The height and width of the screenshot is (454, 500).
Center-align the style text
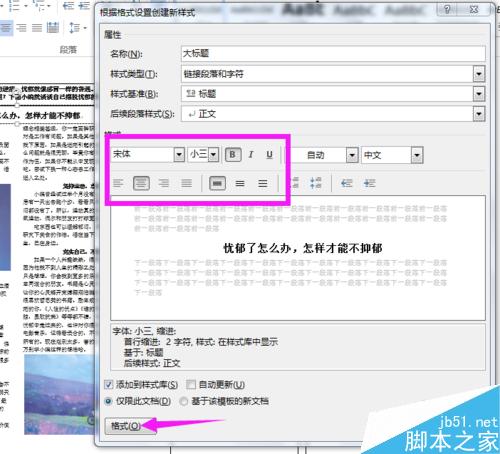(141, 183)
